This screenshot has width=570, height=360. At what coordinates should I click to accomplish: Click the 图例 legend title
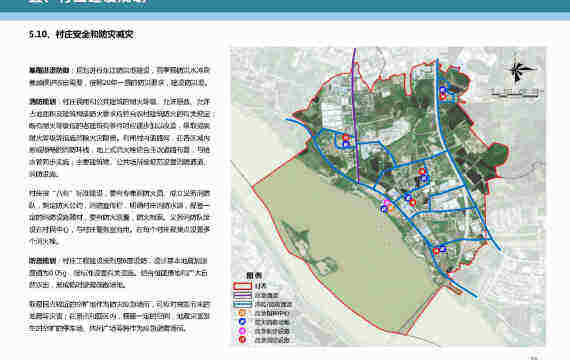point(254,275)
